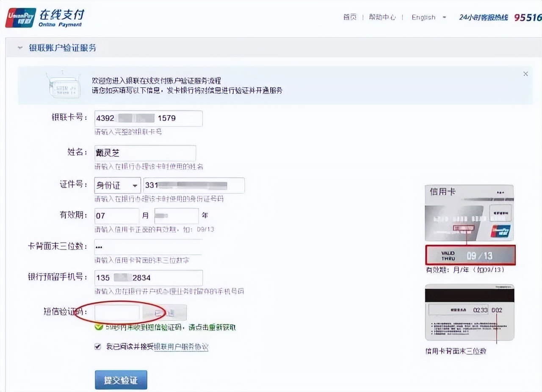Click the credit card front sample image
Viewport: 542px width, 392px height.
tap(469, 212)
